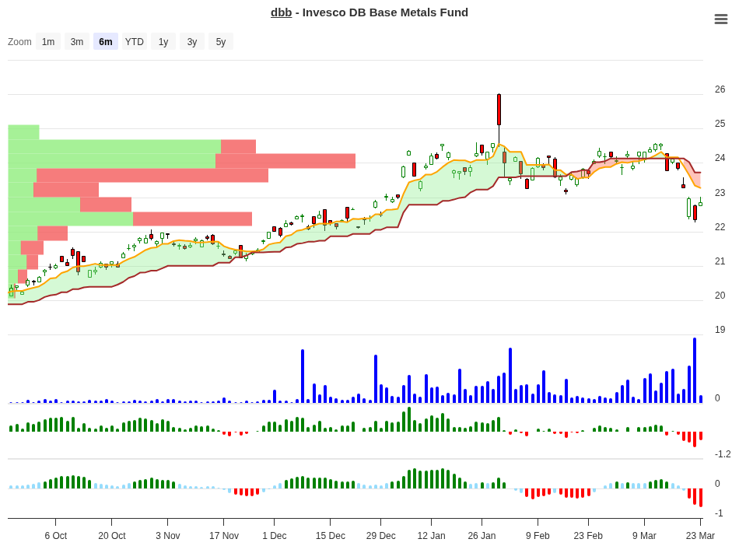
Task: Select the 6m zoom range
Action: point(106,41)
